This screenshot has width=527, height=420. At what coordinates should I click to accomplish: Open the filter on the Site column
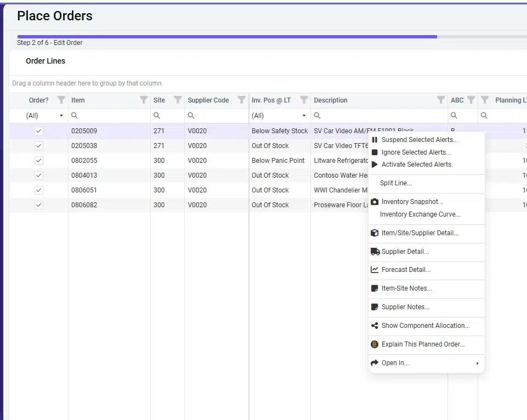coord(178,100)
